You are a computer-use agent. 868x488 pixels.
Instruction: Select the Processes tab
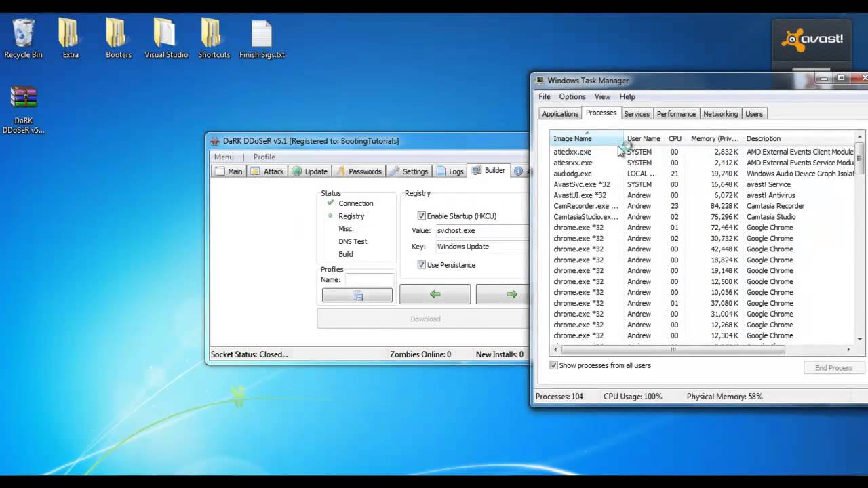pos(601,113)
